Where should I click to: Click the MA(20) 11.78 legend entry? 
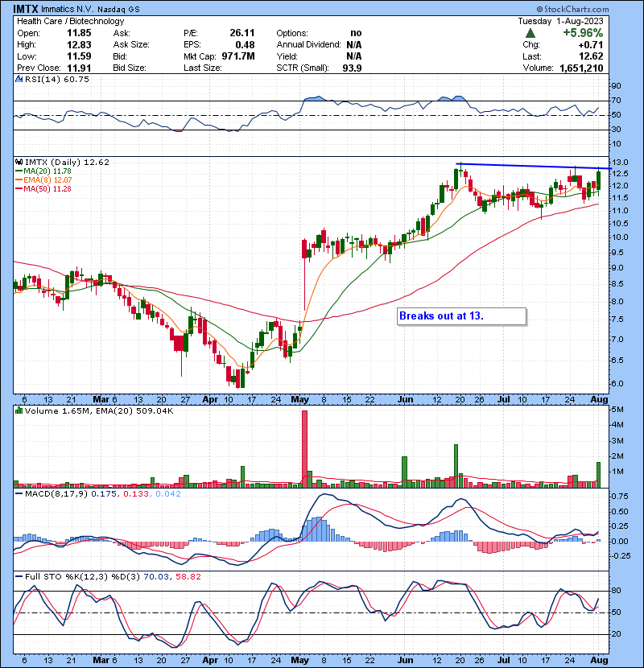pyautogui.click(x=43, y=171)
